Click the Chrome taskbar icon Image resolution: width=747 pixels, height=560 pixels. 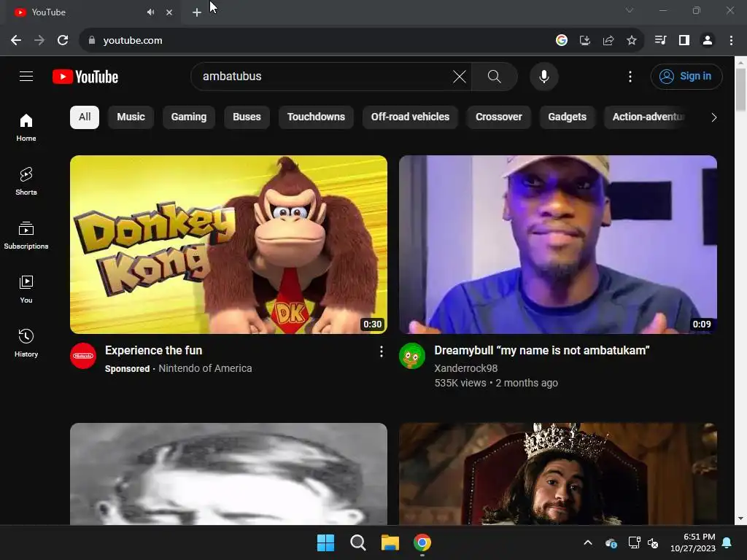coord(422,542)
